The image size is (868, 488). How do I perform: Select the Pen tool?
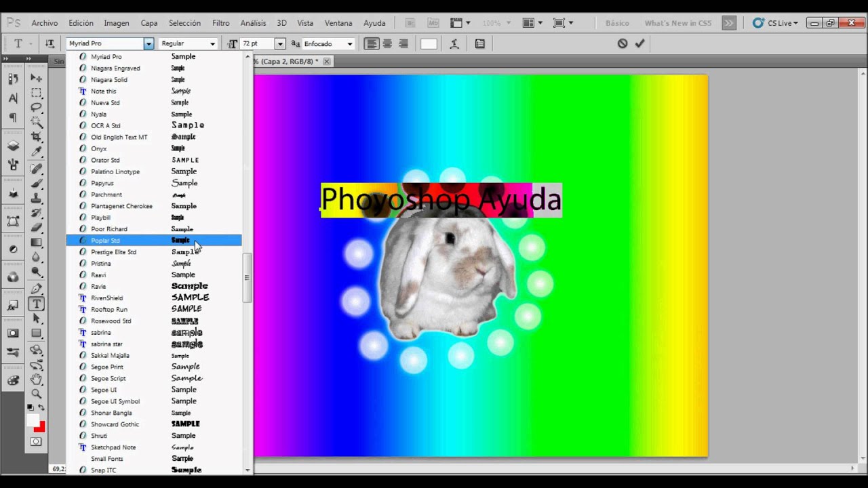click(x=37, y=289)
